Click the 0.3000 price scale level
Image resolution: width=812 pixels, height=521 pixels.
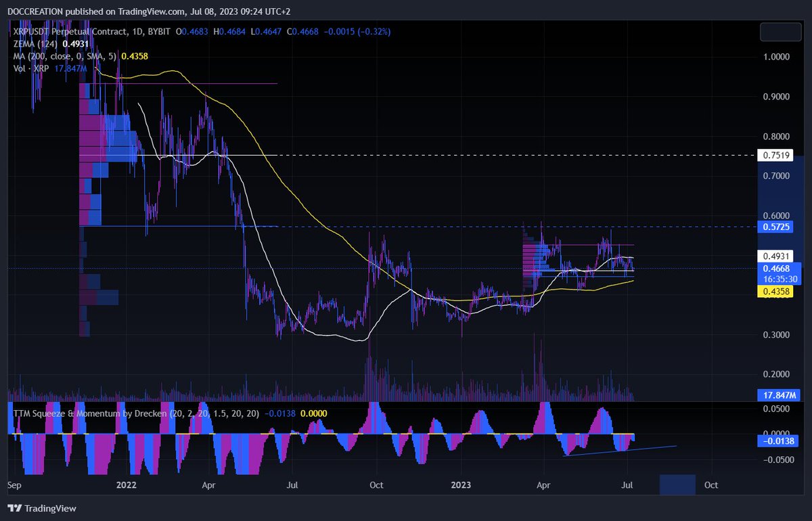(776, 335)
